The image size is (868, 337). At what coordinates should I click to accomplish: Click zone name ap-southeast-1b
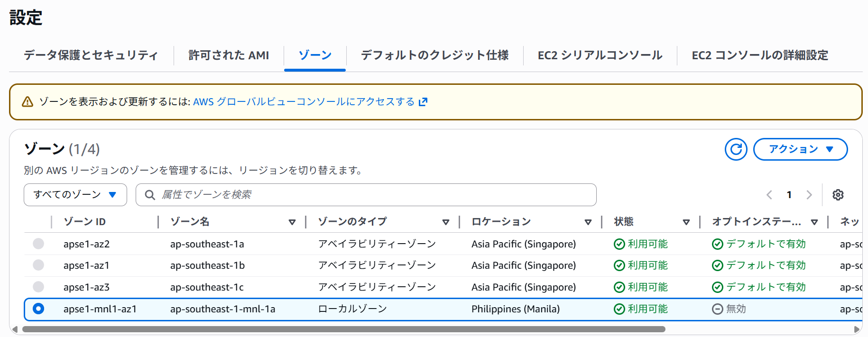point(207,265)
